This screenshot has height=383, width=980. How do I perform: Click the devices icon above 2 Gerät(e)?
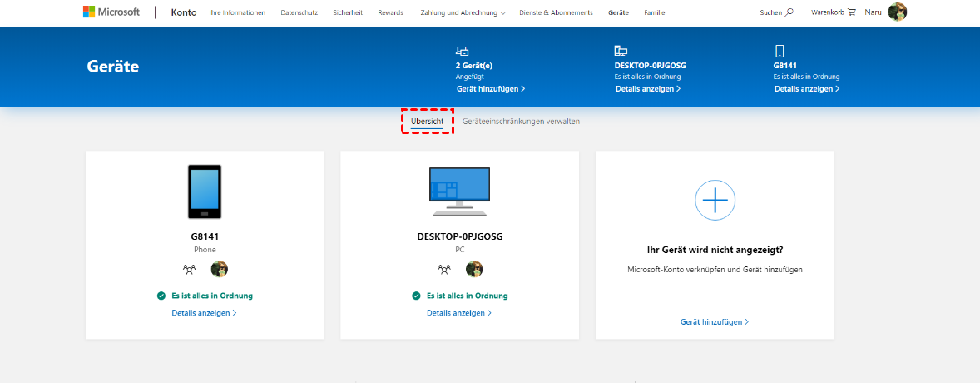462,52
